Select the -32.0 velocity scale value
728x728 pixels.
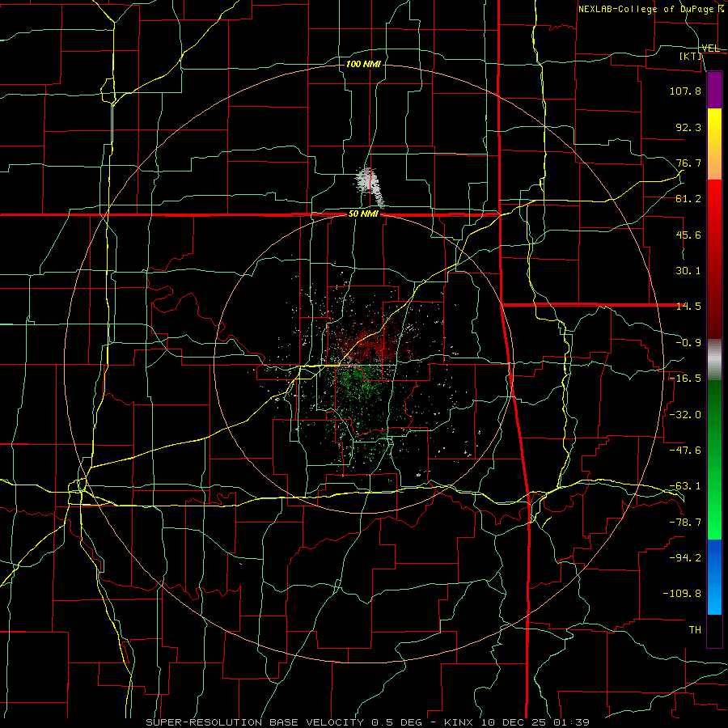tap(685, 414)
